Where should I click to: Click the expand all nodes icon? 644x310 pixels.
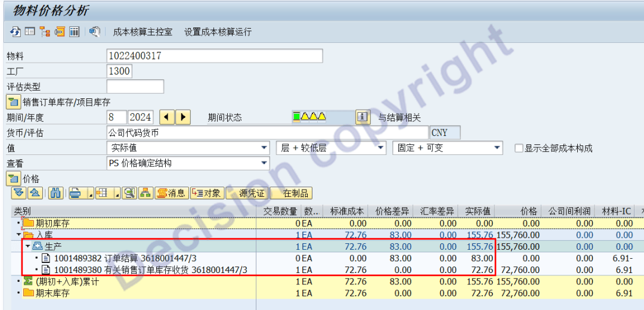18,193
